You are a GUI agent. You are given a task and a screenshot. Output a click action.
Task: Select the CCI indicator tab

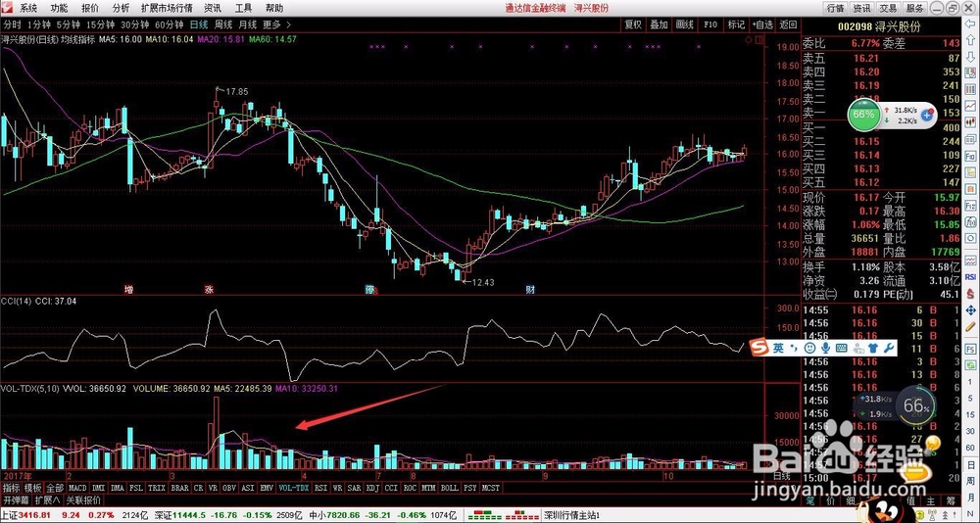pos(391,488)
